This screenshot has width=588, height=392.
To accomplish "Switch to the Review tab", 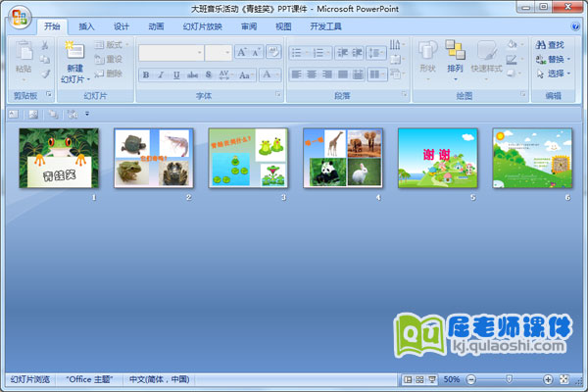I will pos(249,26).
